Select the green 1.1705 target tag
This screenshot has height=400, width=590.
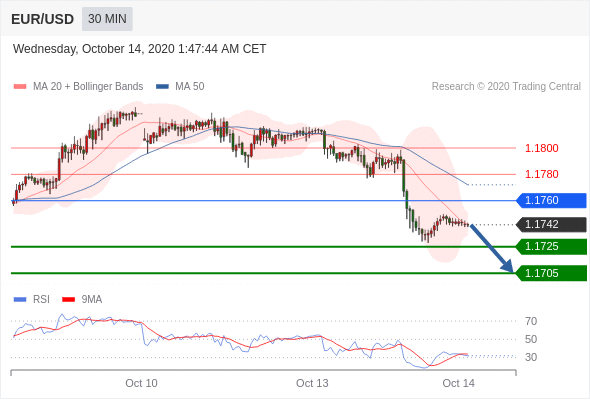(551, 273)
